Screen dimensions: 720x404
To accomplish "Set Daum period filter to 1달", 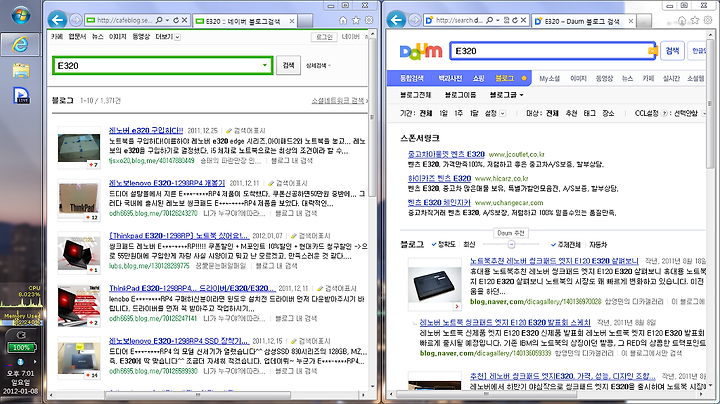I will [x=474, y=113].
